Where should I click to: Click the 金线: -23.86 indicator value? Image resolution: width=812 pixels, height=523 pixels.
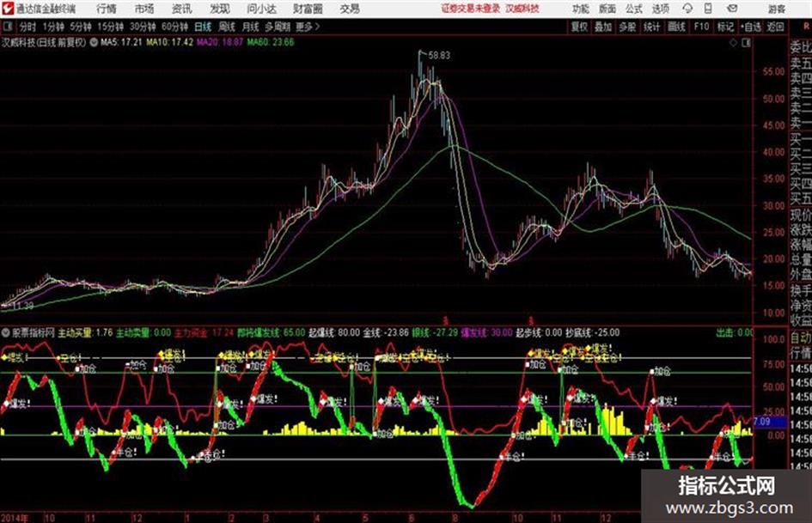coord(386,332)
